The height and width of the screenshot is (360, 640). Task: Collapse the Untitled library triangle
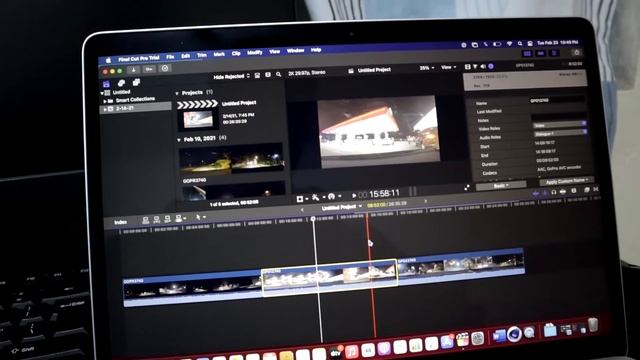point(102,93)
